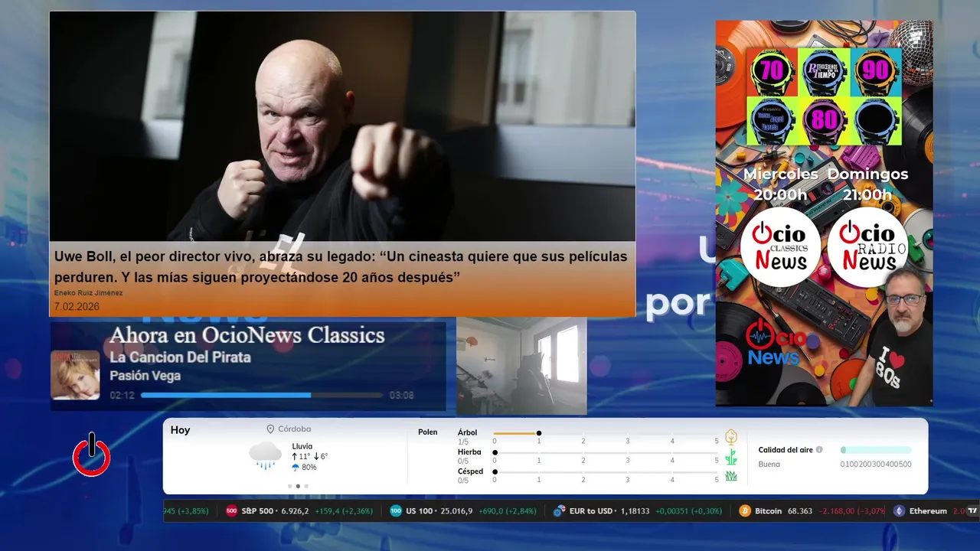Click the webcam room preview
980x551 pixels.
pyautogui.click(x=521, y=365)
